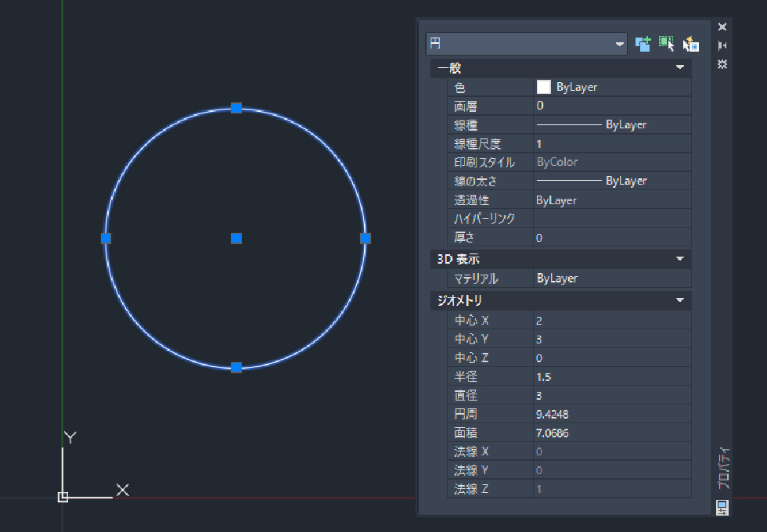Collapse the 3D 表示 section
Image resolution: width=767 pixels, height=532 pixels.
(x=679, y=258)
